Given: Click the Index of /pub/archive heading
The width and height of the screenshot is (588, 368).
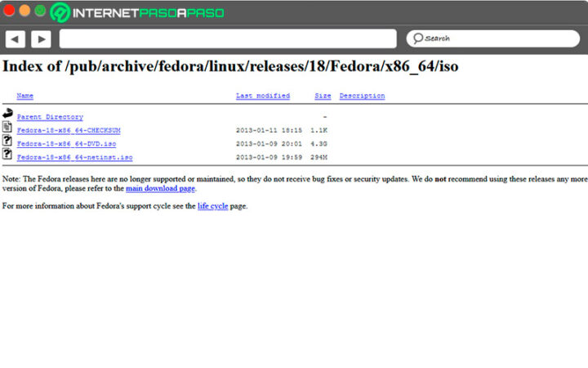Looking at the screenshot, I should coord(230,66).
